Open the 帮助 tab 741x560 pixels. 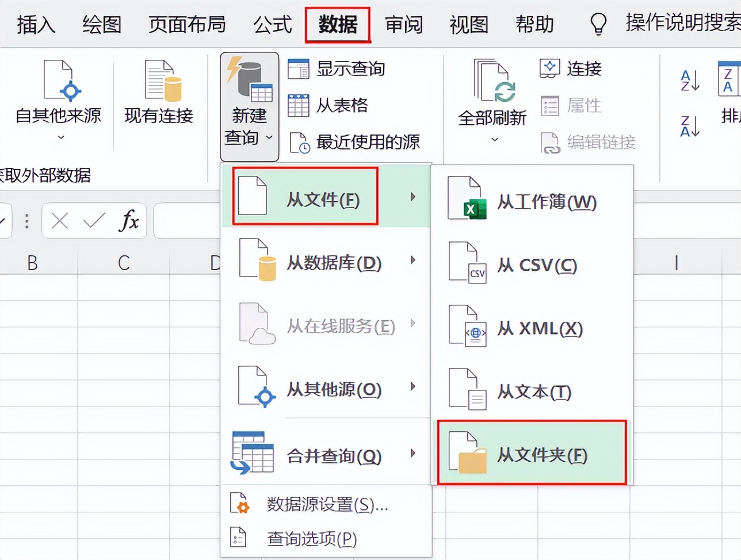coord(534,25)
